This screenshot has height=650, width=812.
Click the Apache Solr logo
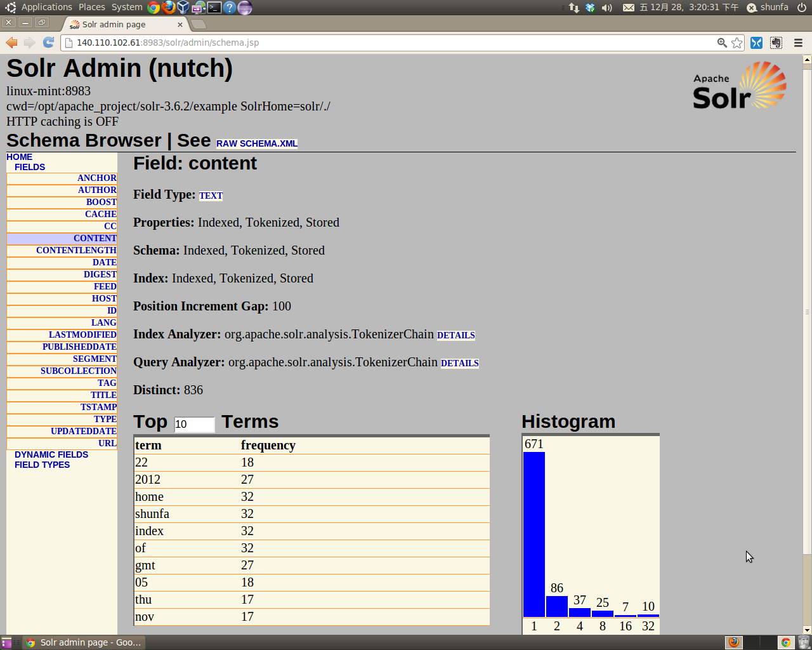tap(739, 86)
